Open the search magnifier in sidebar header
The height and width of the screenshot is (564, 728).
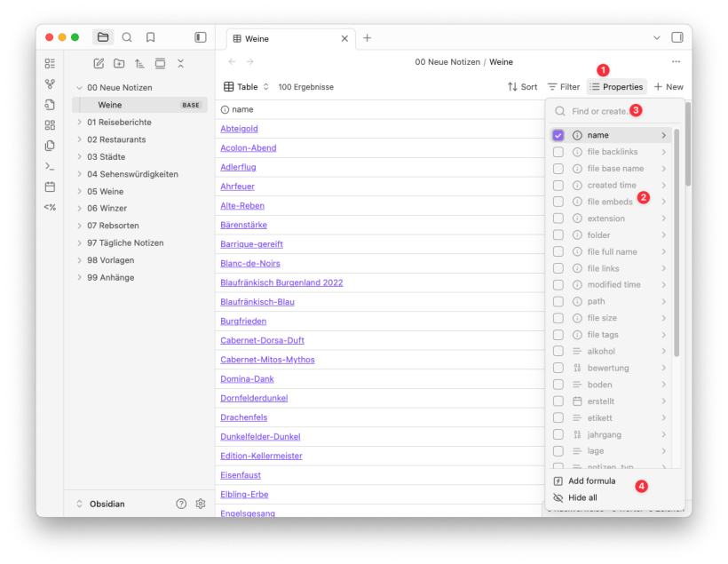point(127,37)
